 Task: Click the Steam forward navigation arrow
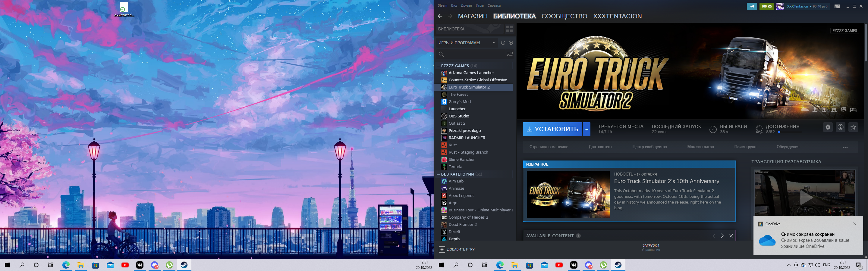[x=450, y=16]
